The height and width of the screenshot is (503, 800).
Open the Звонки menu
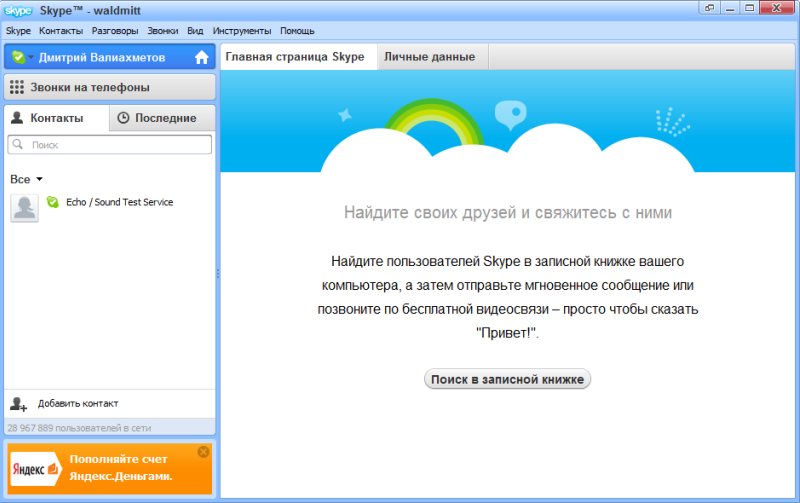point(163,31)
